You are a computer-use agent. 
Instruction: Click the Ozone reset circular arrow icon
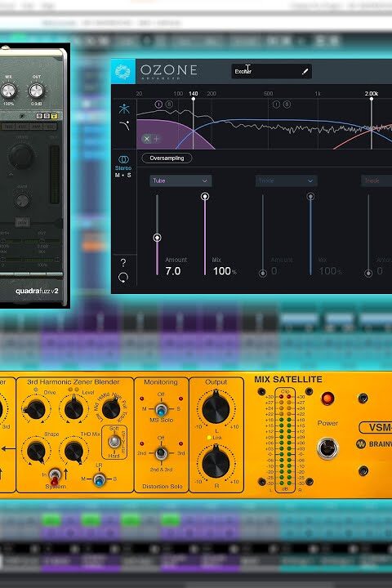tap(123, 278)
